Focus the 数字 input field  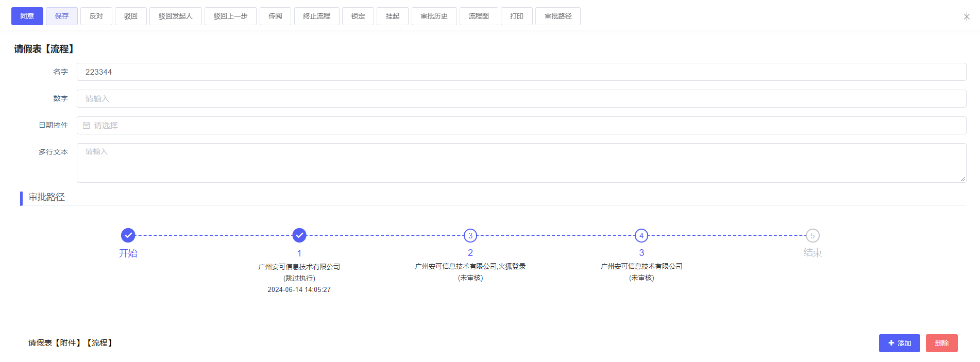point(520,99)
